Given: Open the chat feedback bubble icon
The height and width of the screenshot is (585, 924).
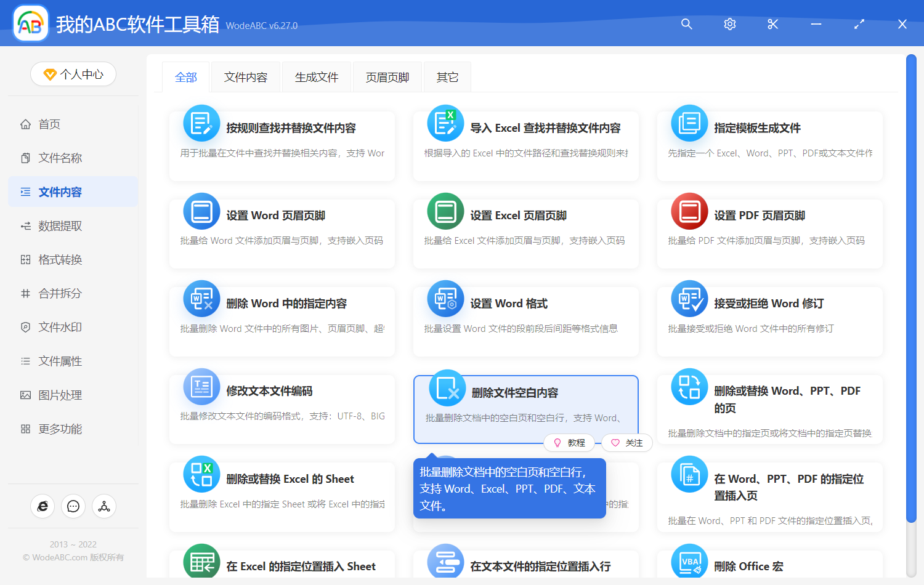Looking at the screenshot, I should [x=73, y=506].
